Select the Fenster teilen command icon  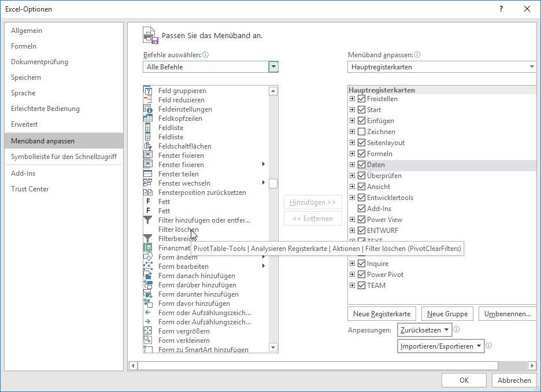tap(147, 174)
